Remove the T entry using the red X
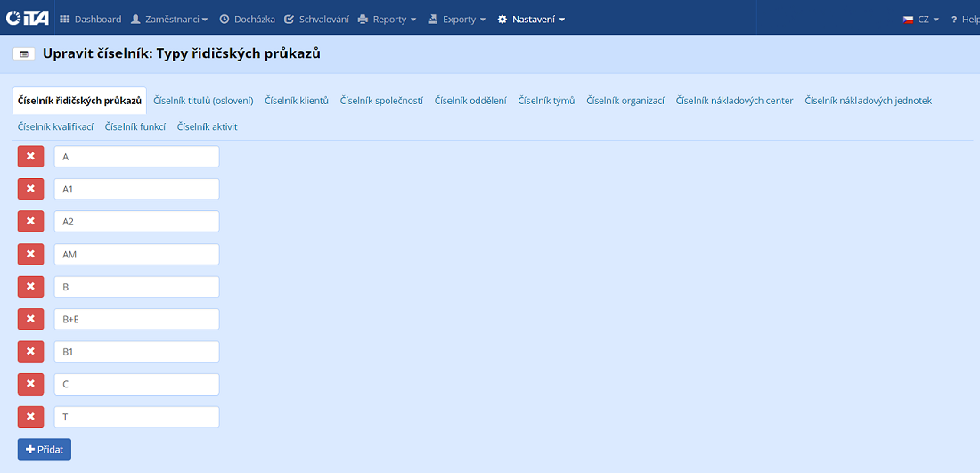 click(x=30, y=417)
